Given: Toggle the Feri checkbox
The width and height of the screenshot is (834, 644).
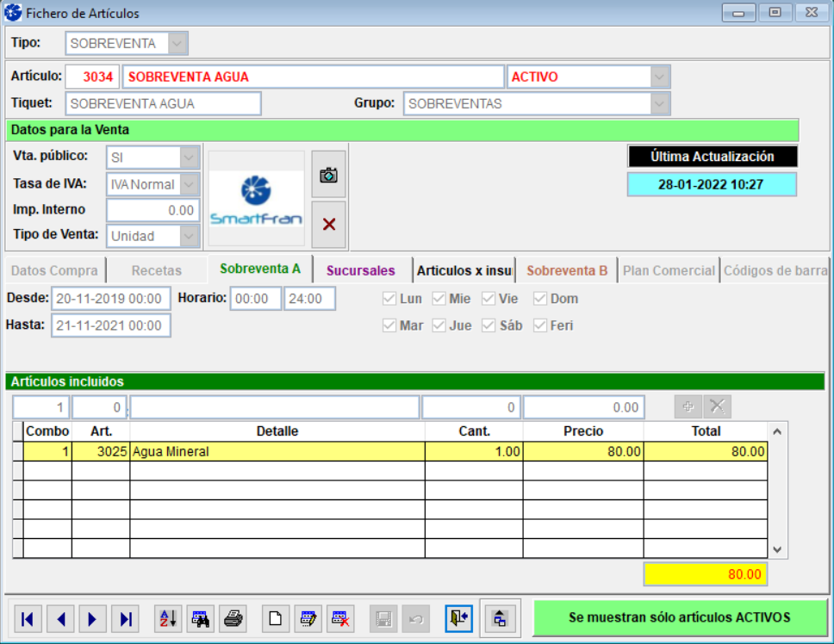Looking at the screenshot, I should (540, 325).
